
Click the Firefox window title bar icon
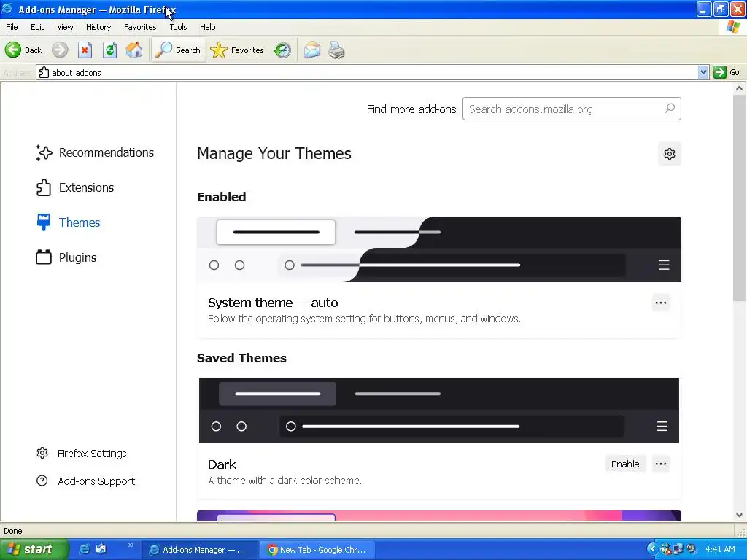click(x=7, y=9)
